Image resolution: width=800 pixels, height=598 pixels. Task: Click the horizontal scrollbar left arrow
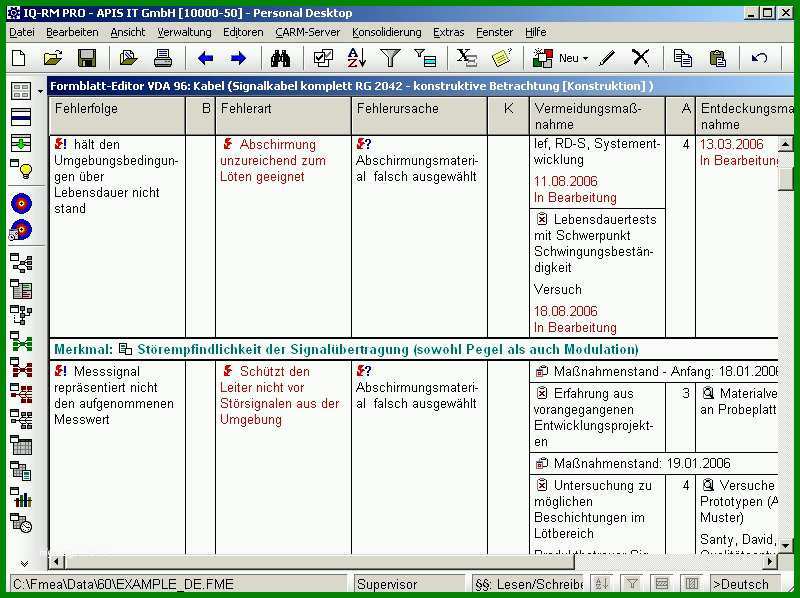pyautogui.click(x=57, y=562)
